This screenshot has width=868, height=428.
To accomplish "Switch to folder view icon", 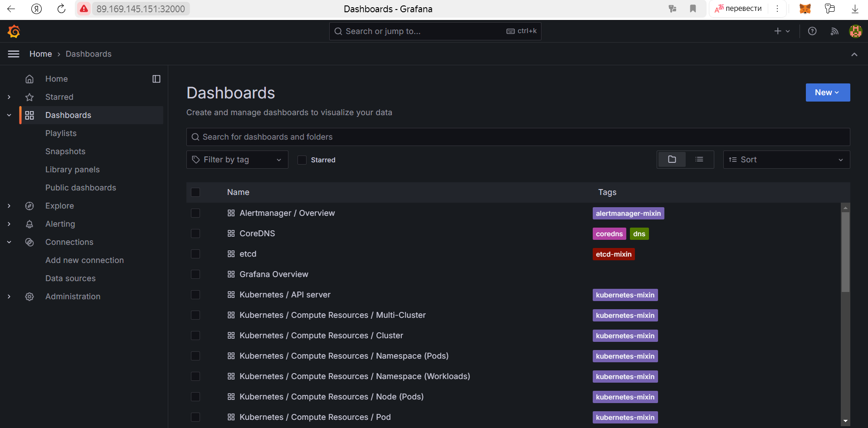I will (x=672, y=160).
